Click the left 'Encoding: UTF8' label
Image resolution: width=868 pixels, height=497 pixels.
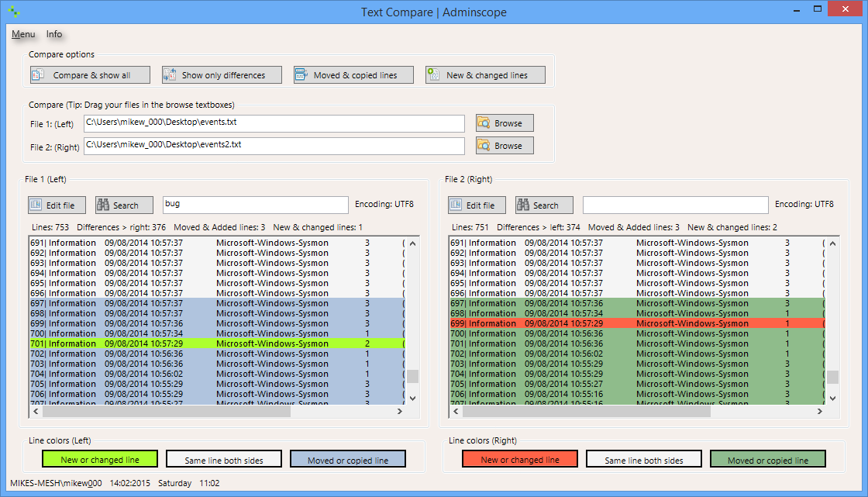click(x=384, y=204)
